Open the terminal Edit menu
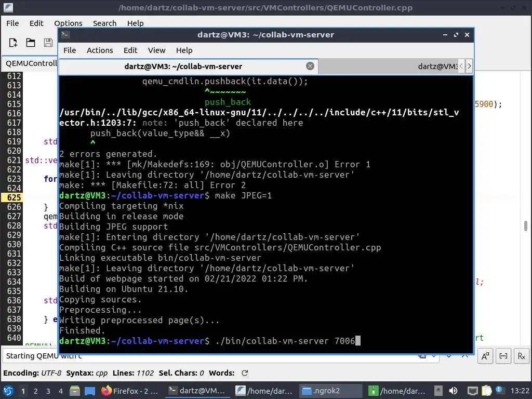Image resolution: width=532 pixels, height=399 pixels. (x=130, y=50)
